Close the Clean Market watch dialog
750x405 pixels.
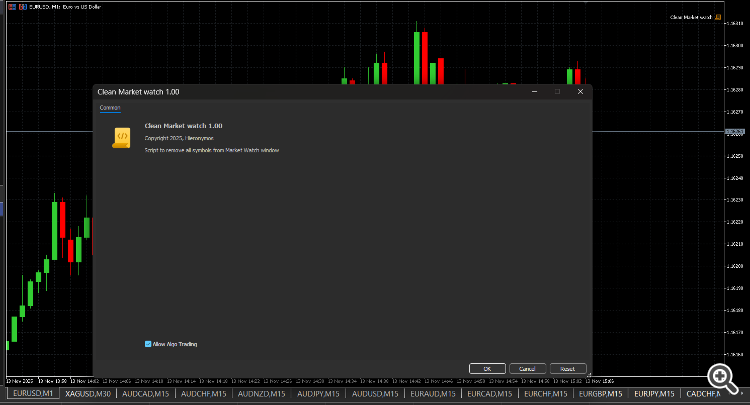(x=580, y=91)
